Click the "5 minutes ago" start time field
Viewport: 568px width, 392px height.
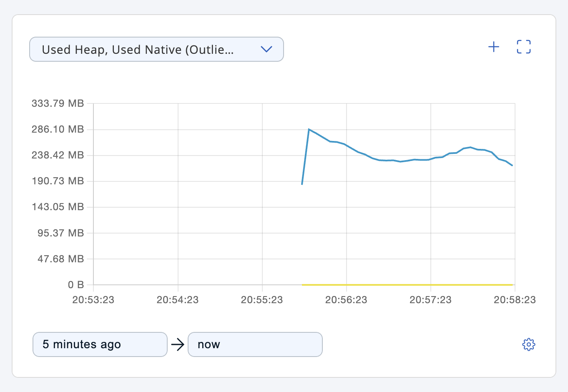tap(100, 344)
